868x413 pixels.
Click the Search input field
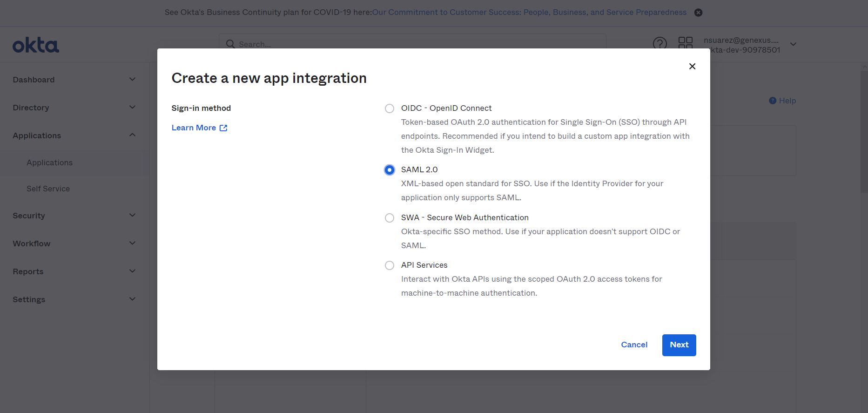(x=412, y=44)
